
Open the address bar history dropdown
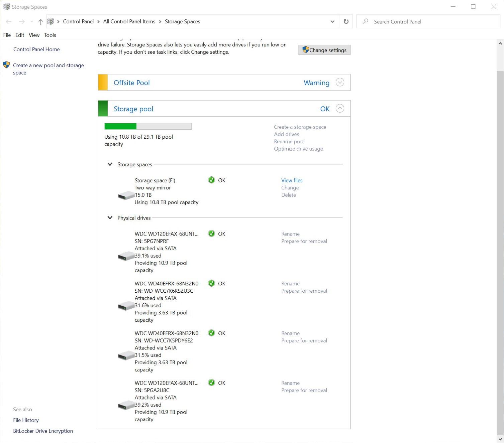point(332,22)
